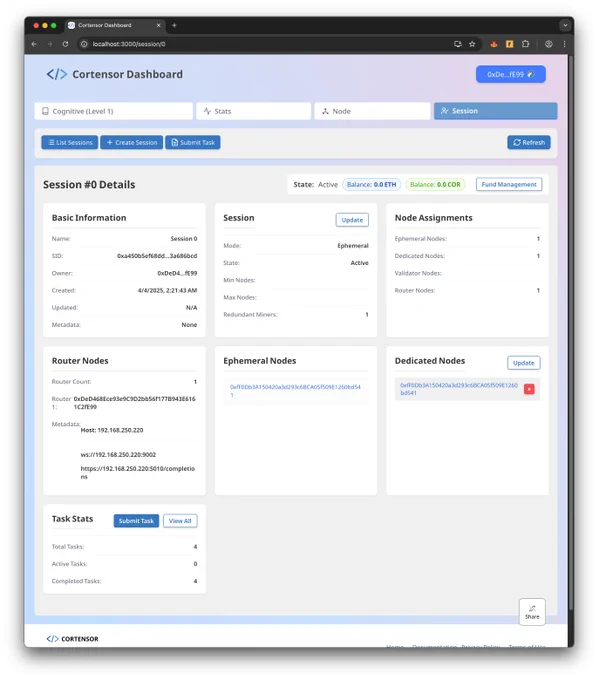View all tasks in Task Stats
This screenshot has height=680, width=599.
pos(180,521)
